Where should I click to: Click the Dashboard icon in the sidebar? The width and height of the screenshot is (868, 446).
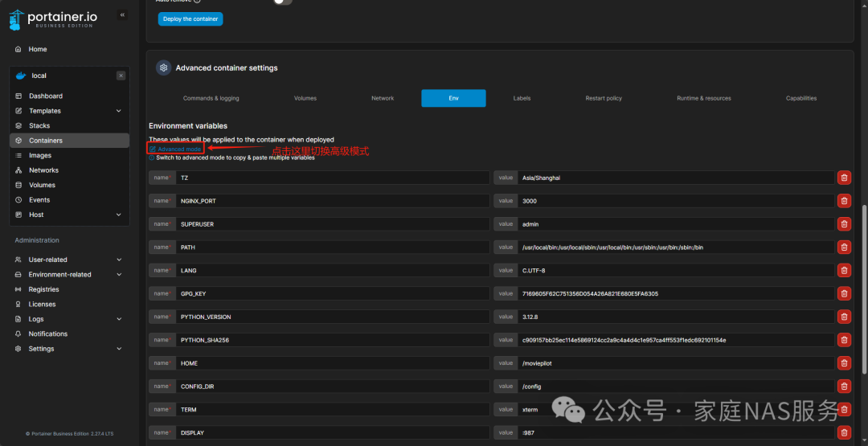(x=18, y=96)
